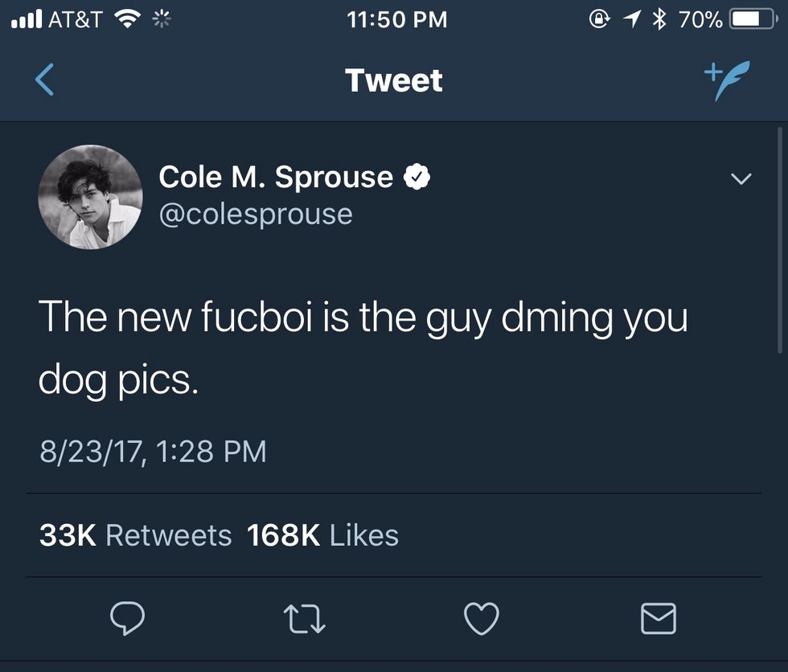Open the tweet options dropdown arrow
The width and height of the screenshot is (788, 672).
pos(741,178)
